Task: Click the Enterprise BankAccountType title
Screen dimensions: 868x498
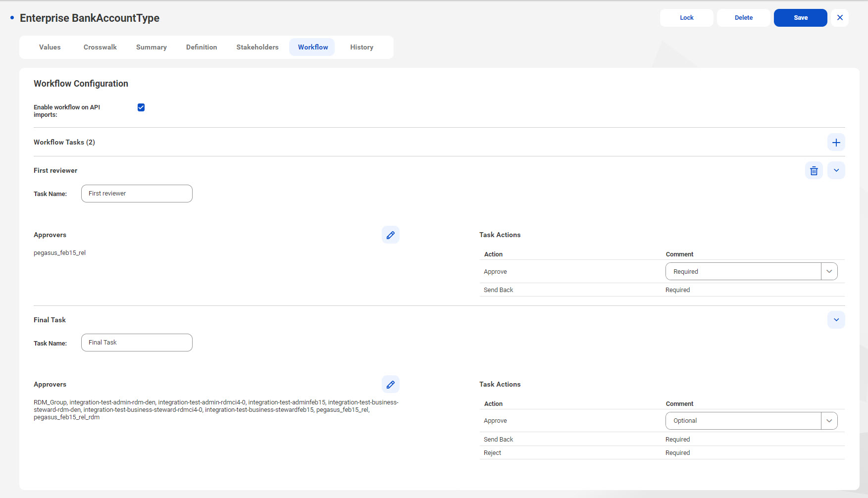Action: tap(90, 18)
